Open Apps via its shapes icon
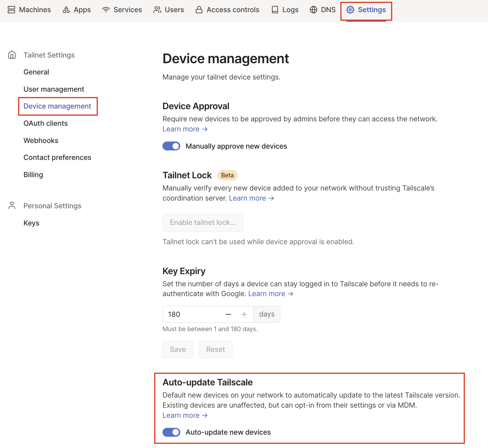488x448 pixels. 66,10
